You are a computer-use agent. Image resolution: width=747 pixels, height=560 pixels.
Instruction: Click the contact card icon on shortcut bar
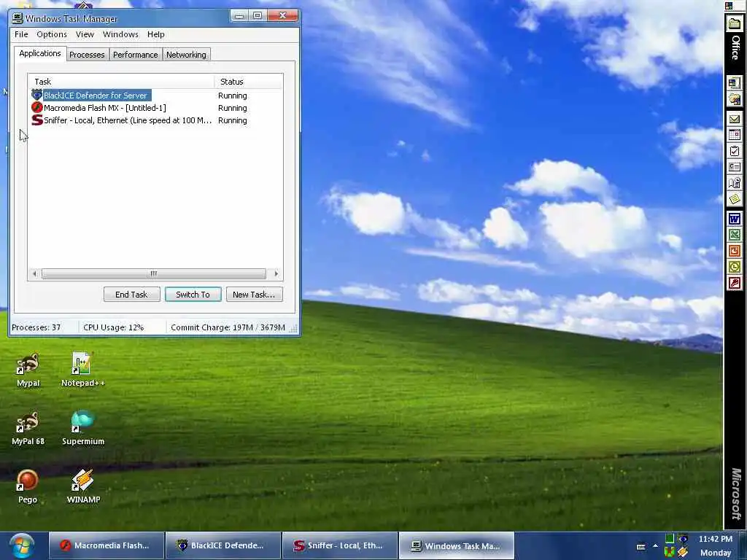click(x=735, y=167)
